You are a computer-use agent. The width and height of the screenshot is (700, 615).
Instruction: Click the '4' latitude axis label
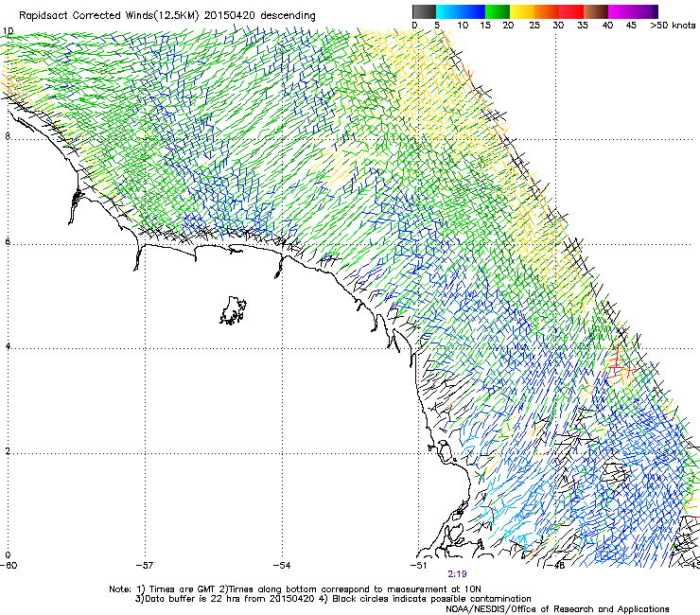(x=8, y=346)
